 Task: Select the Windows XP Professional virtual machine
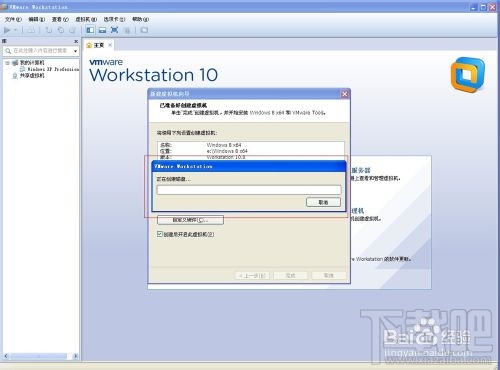coord(53,69)
